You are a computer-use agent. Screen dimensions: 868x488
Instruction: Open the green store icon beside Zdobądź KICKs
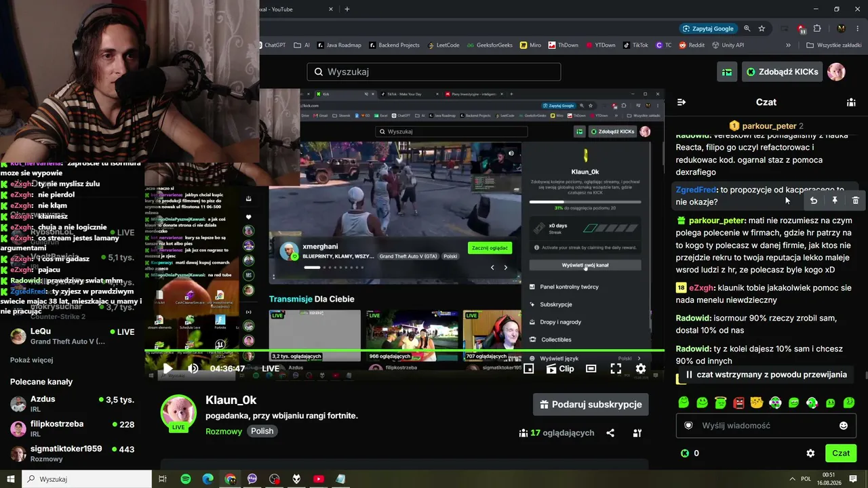click(x=727, y=72)
